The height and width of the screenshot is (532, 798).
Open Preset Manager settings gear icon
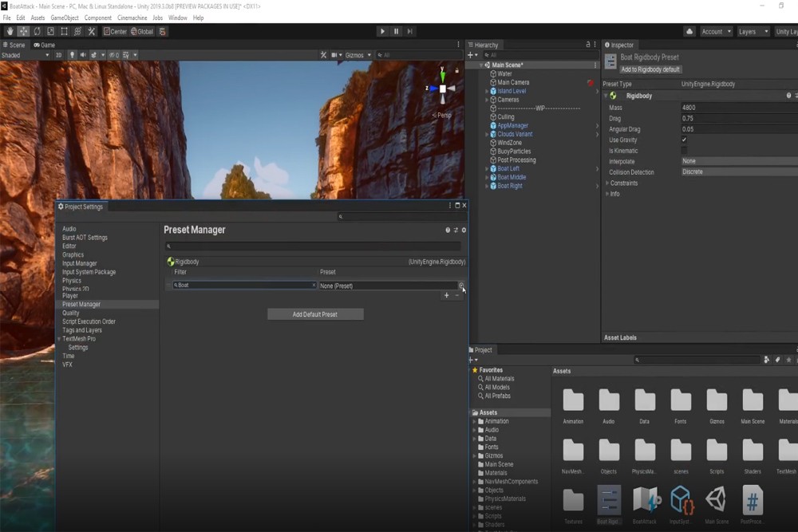coord(464,230)
